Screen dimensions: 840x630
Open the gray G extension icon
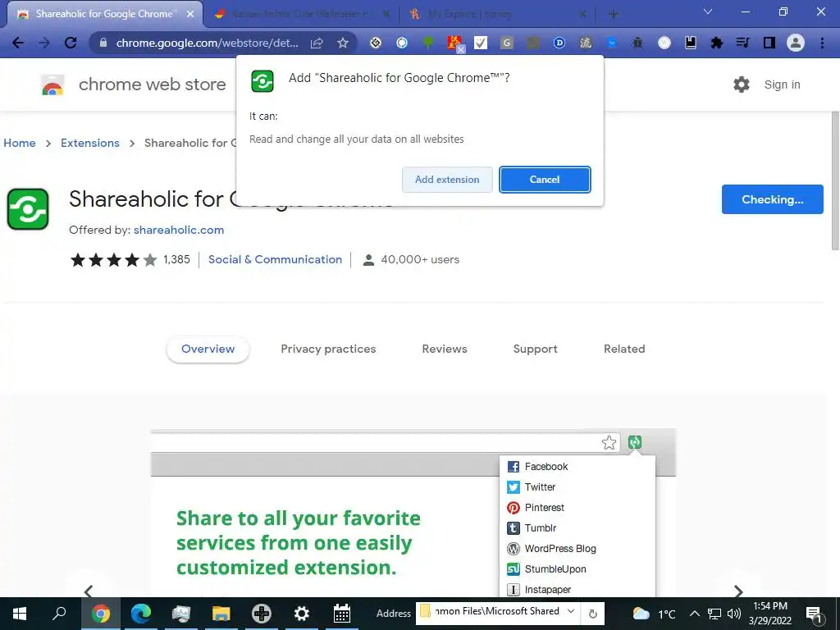507,43
